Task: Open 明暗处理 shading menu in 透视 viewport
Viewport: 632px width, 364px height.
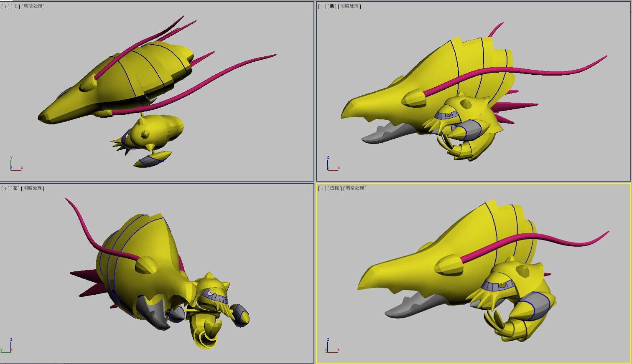Action: pos(355,188)
